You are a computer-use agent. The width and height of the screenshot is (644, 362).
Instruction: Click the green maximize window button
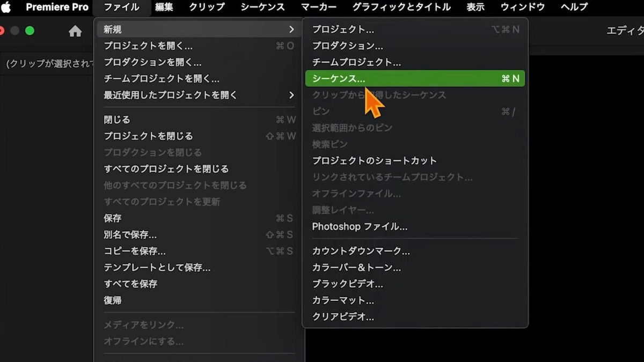(x=30, y=31)
